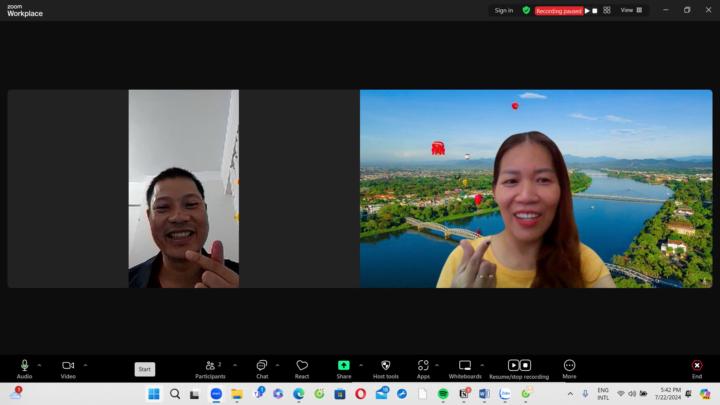The width and height of the screenshot is (720, 405).
Task: Open the Apps menu
Action: pyautogui.click(x=423, y=366)
